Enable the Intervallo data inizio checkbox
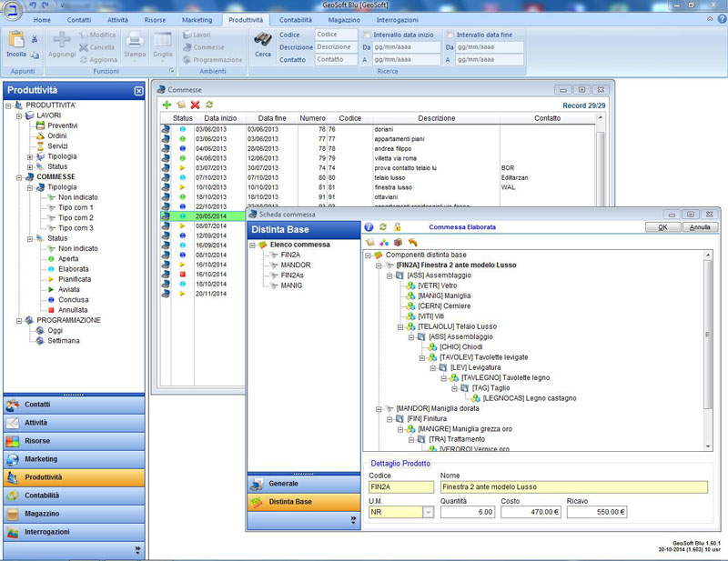This screenshot has height=561, width=728. click(x=365, y=35)
